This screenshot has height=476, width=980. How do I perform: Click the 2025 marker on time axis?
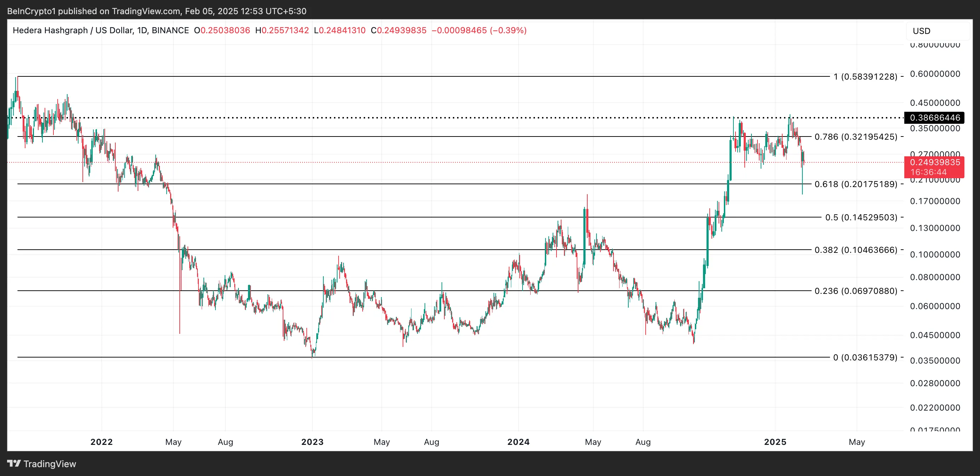click(775, 442)
